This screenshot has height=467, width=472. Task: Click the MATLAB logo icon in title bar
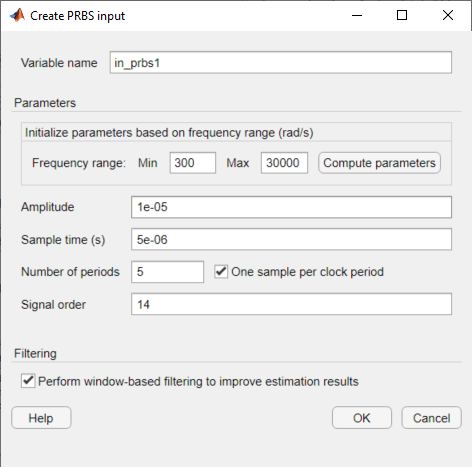[17, 15]
